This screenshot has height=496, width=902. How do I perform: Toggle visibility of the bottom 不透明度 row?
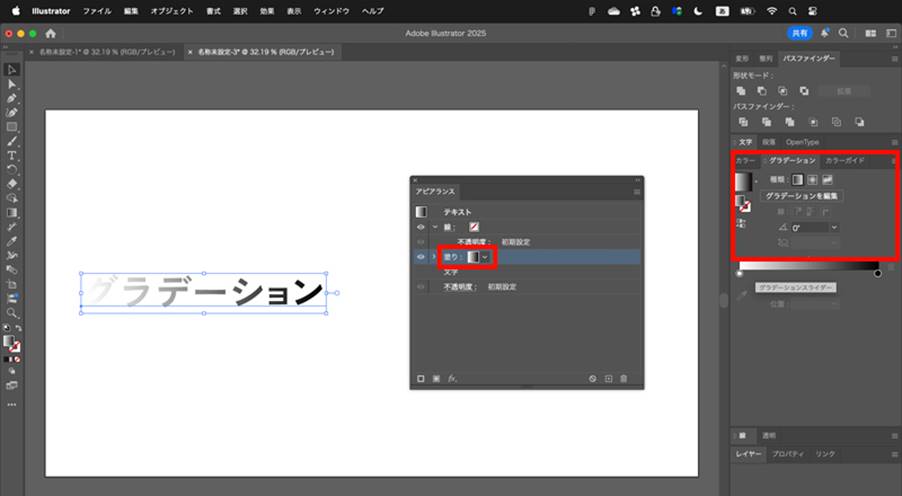tap(421, 287)
